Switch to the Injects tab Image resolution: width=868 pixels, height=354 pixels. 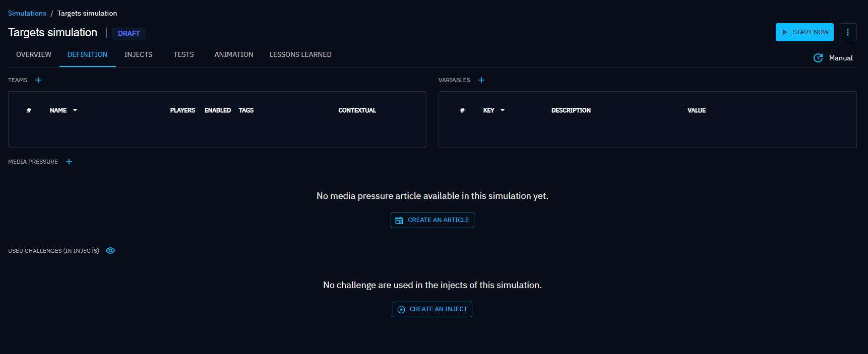(138, 54)
